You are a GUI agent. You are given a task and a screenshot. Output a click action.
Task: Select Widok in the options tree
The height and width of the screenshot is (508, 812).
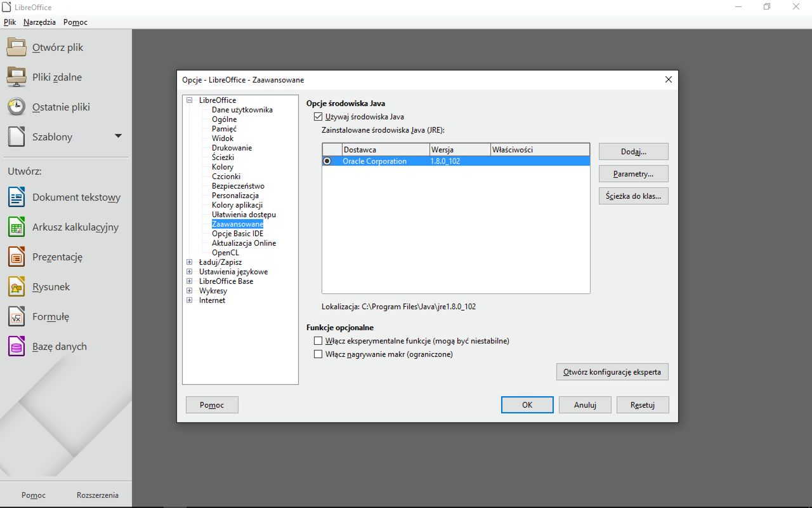223,138
